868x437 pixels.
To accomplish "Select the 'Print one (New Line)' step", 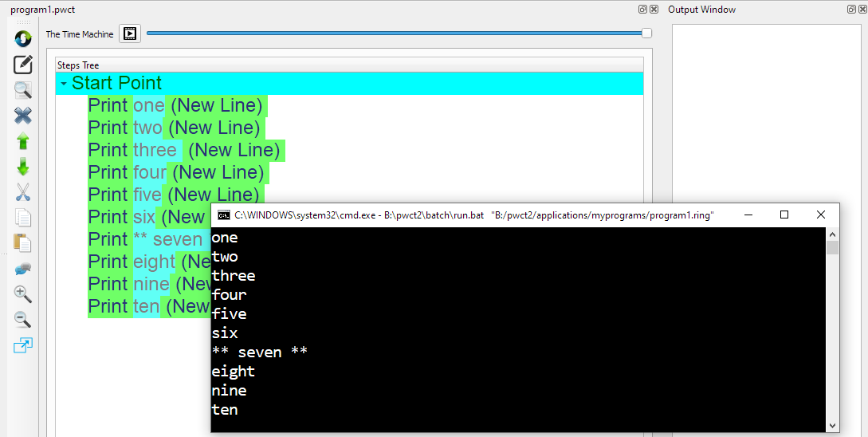I will pos(175,106).
